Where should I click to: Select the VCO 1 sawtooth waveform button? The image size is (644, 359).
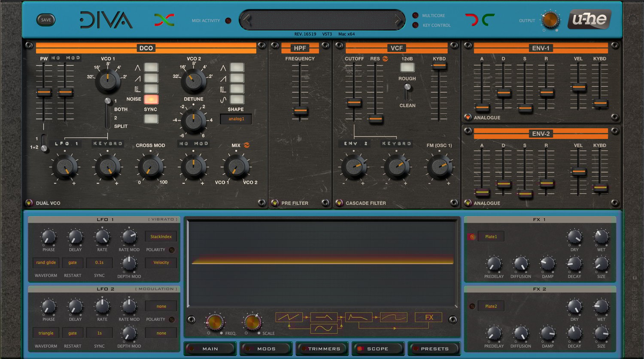(151, 78)
